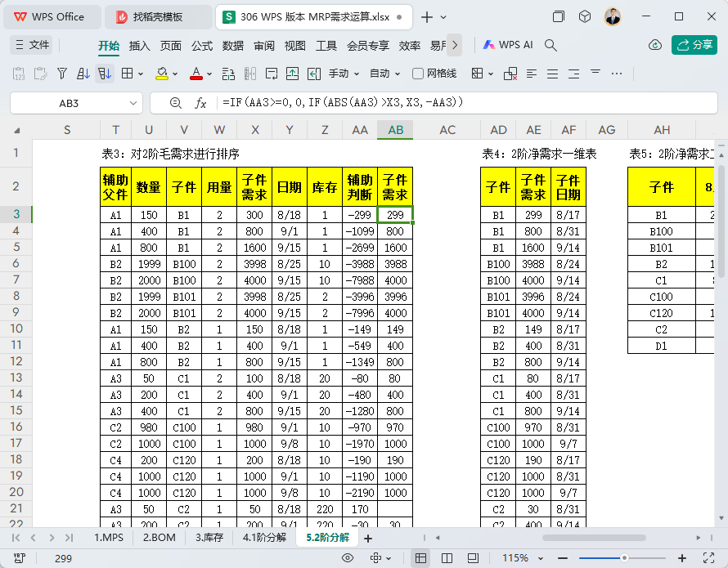
Task: Open the fill color dropdown arrow
Action: pos(175,74)
